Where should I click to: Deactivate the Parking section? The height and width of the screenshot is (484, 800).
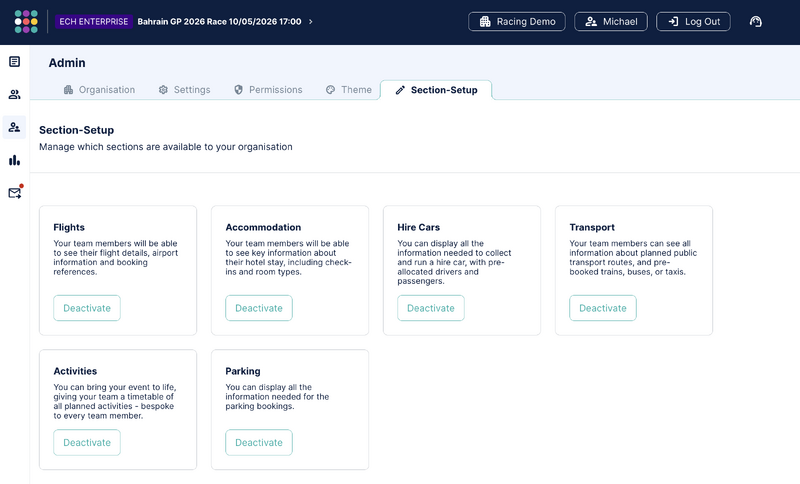[259, 442]
